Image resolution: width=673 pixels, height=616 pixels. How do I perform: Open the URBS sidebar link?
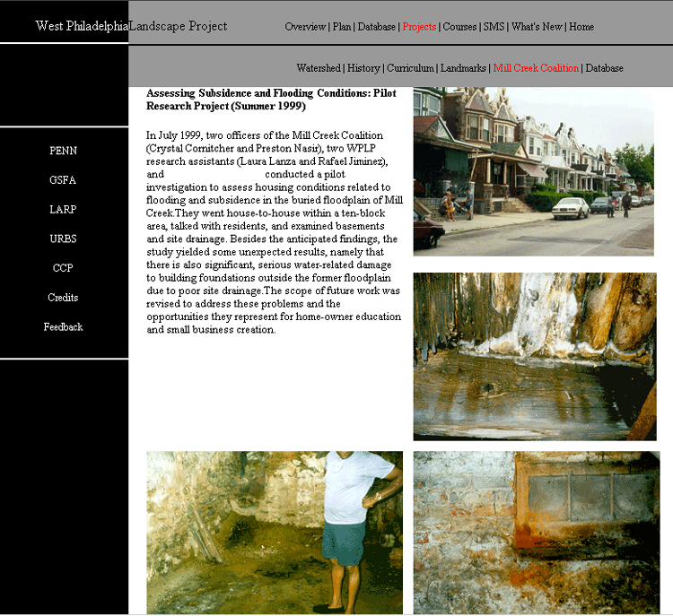click(63, 239)
